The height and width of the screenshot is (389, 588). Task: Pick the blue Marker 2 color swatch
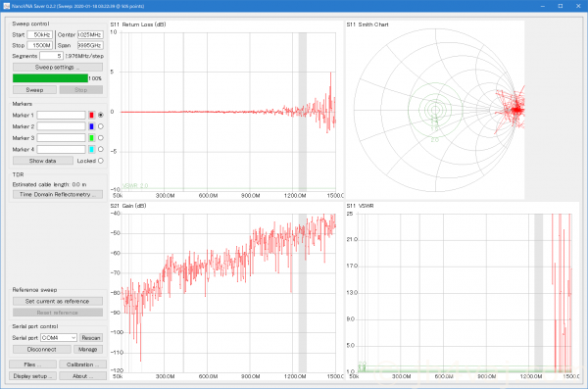91,126
